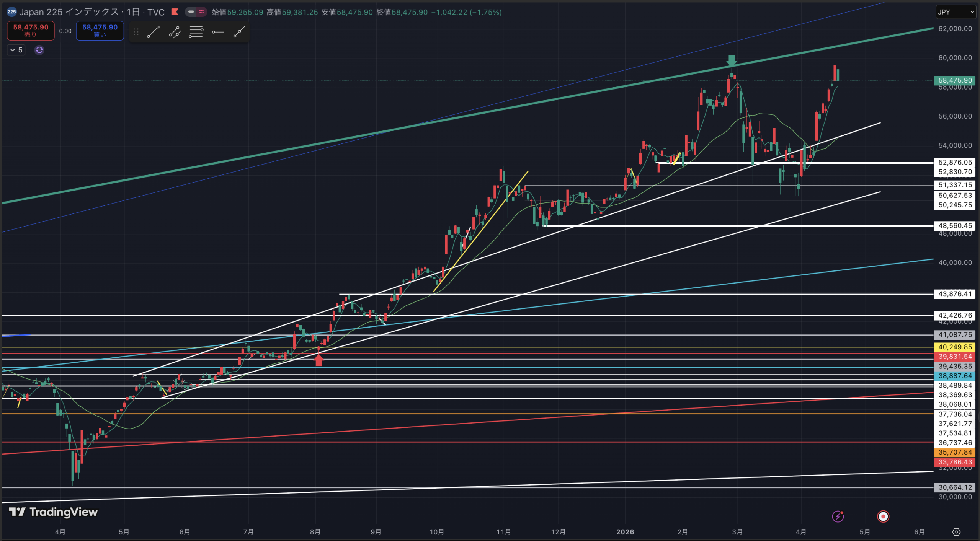Expand the collapsed indicators list showing 5

coord(16,50)
